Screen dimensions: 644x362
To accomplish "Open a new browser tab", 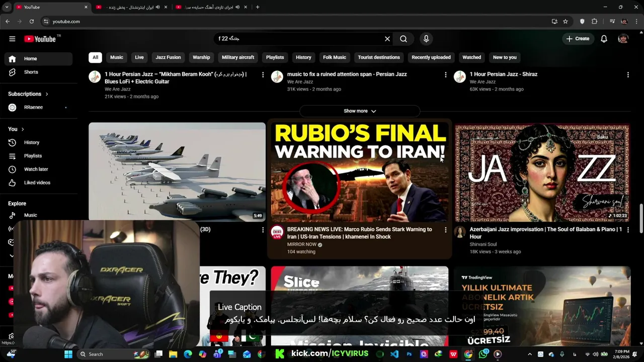I will coord(258,7).
